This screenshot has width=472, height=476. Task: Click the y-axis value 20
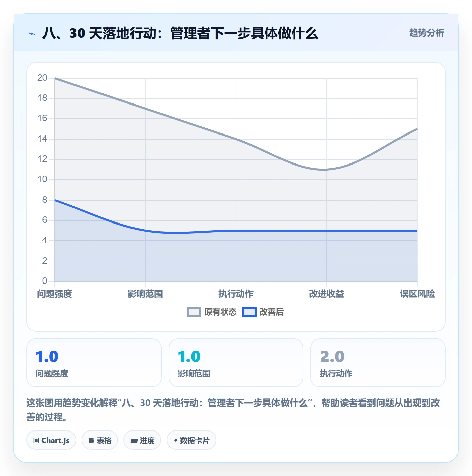(42, 78)
